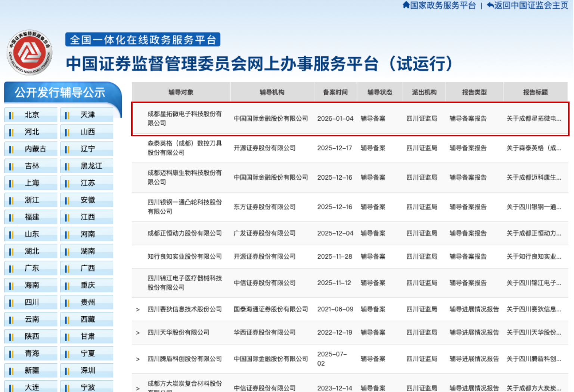
Task: Select 四川 in the region list
Action: [x=32, y=302]
